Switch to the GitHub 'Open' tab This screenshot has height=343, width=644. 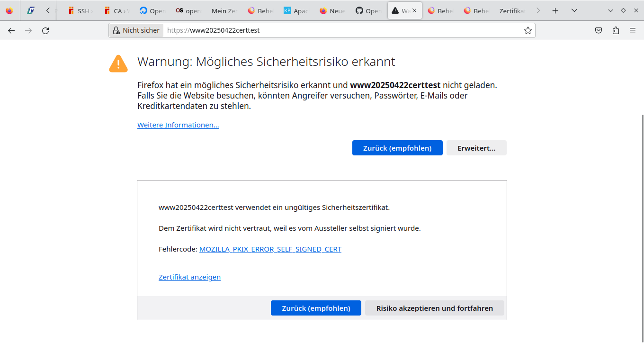[367, 10]
